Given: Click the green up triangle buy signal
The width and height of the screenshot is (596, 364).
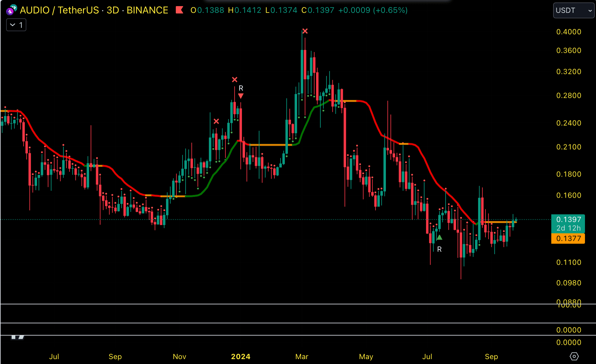Looking at the screenshot, I should [x=439, y=237].
